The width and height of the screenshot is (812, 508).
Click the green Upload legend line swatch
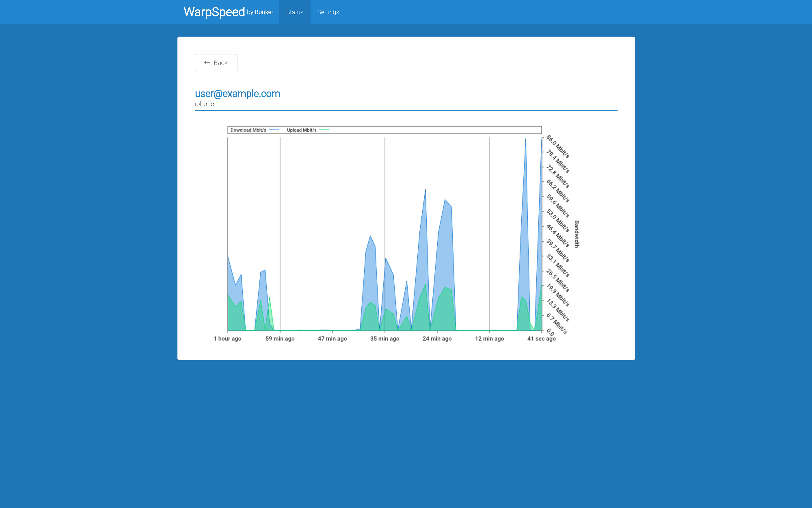tap(324, 130)
